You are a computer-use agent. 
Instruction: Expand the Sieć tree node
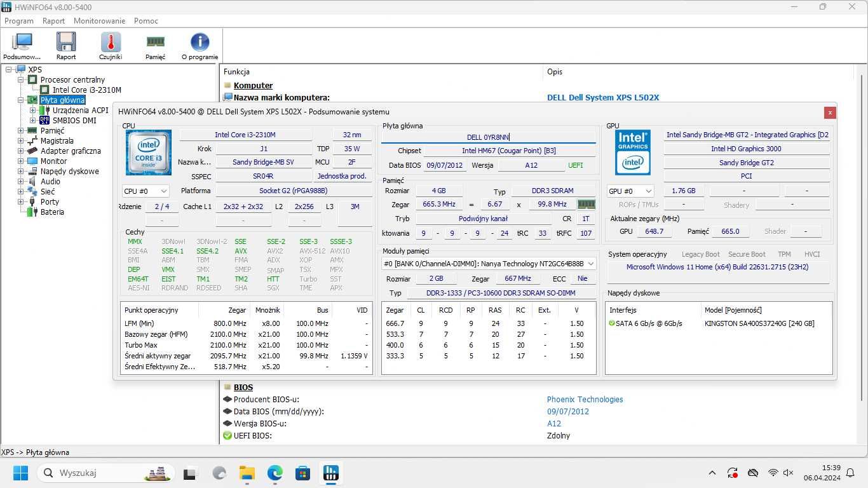coord(20,192)
